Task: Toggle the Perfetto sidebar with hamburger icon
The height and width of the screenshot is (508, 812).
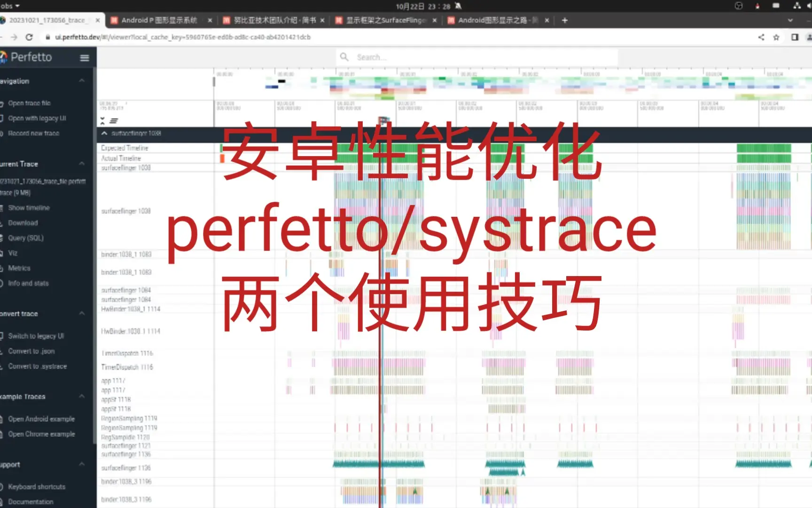Action: [x=85, y=57]
